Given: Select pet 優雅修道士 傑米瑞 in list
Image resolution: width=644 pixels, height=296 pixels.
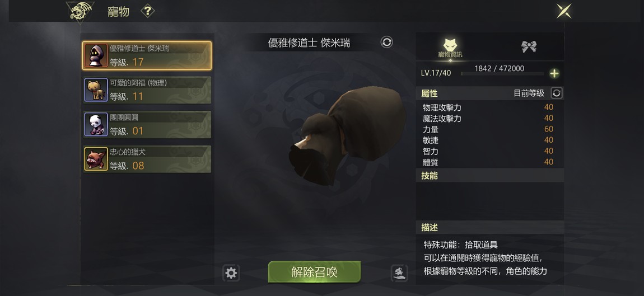Looking at the screenshot, I should (x=147, y=55).
